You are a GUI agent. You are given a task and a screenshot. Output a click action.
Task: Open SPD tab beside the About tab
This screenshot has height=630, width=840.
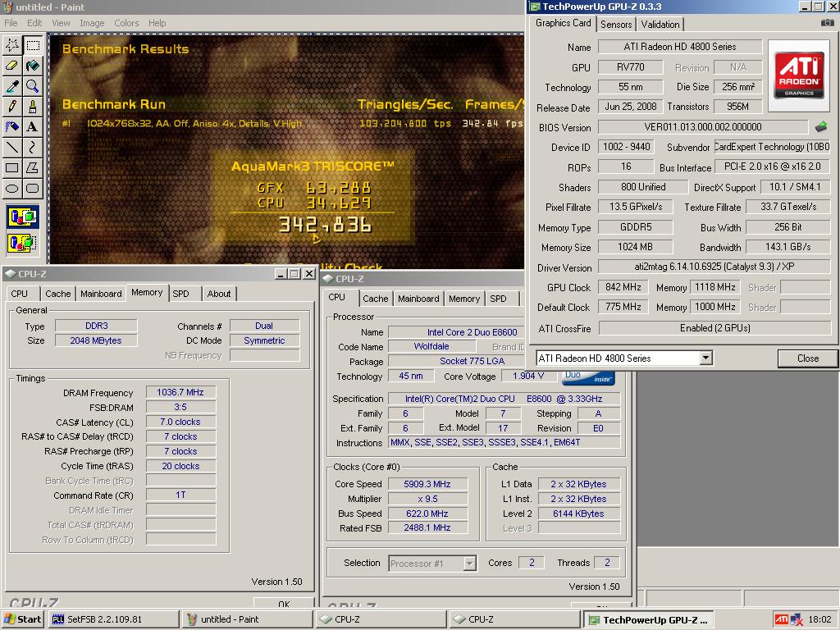click(x=180, y=294)
